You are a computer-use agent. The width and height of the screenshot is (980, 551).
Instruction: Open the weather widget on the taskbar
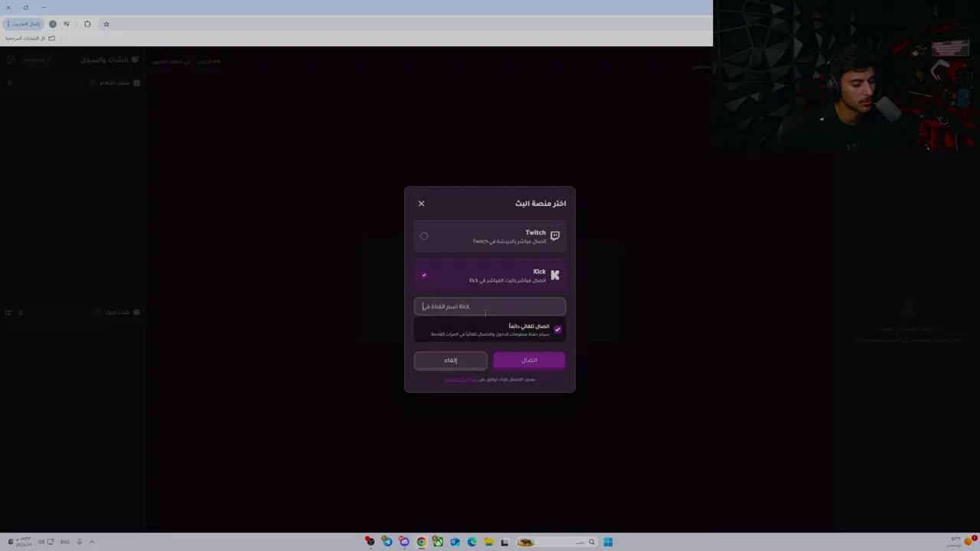(x=960, y=542)
